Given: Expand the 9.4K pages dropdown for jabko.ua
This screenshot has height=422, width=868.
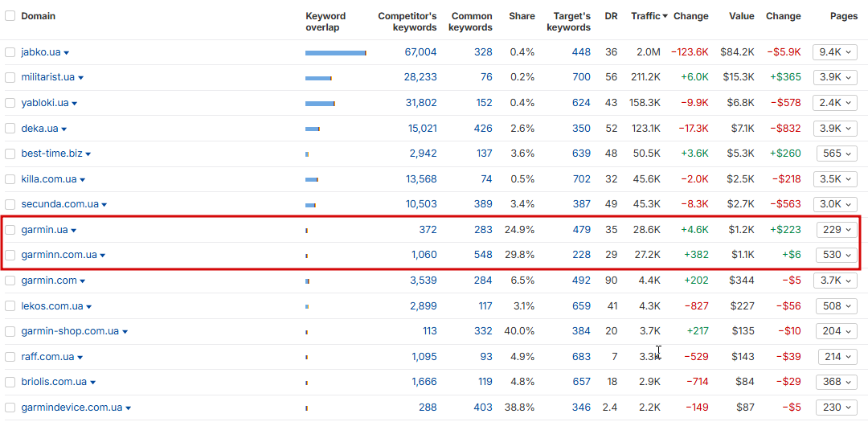Looking at the screenshot, I should point(835,52).
